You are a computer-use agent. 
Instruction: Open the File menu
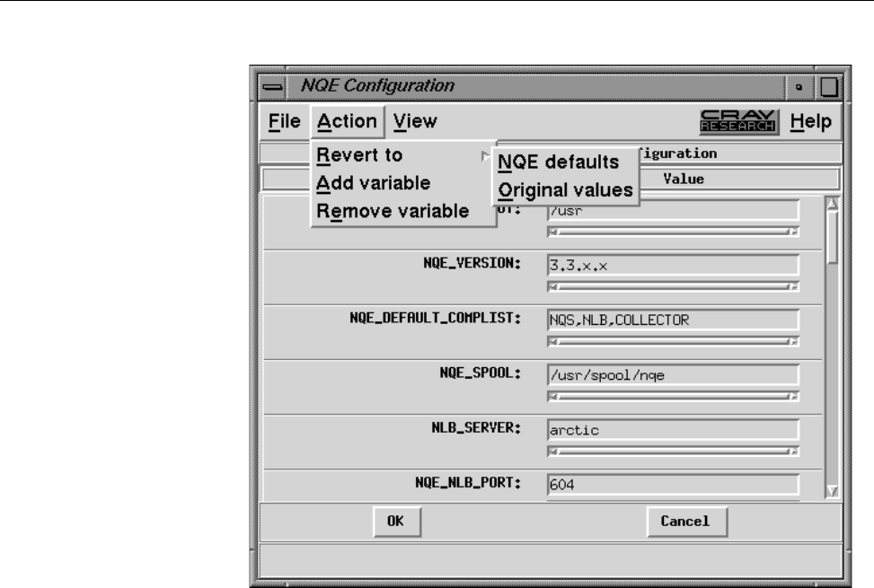click(284, 121)
